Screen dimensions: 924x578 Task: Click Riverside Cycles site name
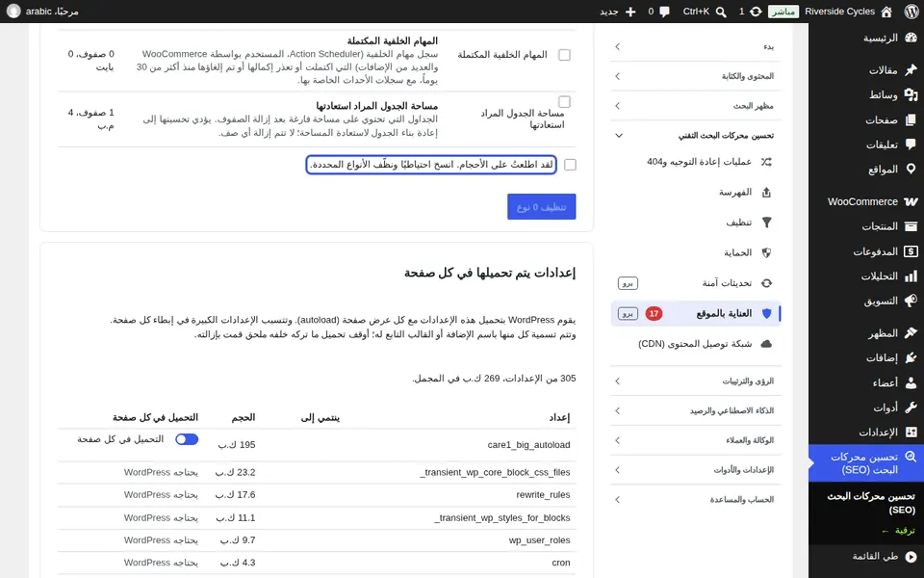click(839, 12)
